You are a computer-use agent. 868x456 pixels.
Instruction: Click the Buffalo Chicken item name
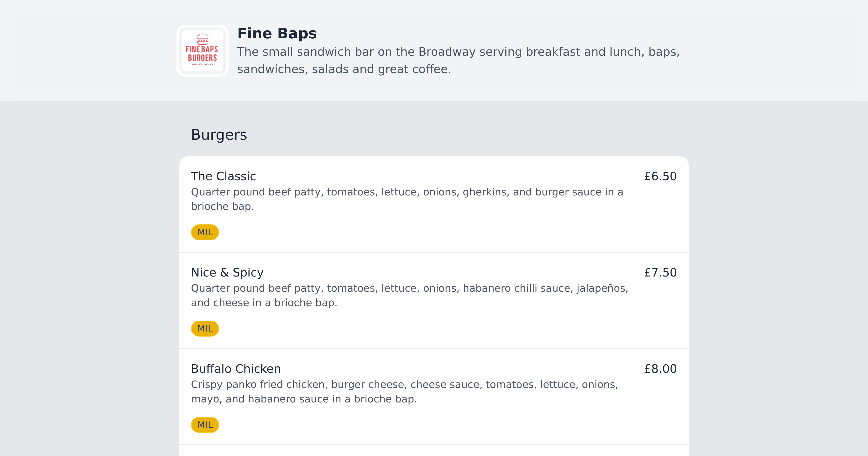(x=236, y=369)
